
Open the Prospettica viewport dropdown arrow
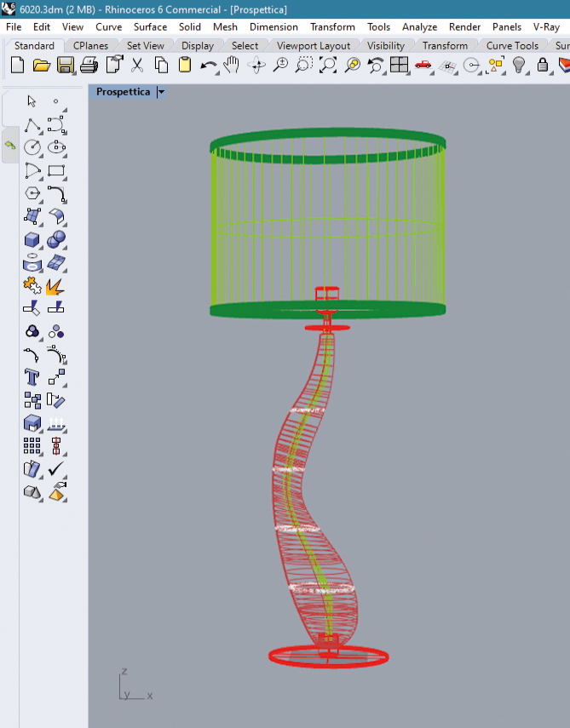tap(161, 92)
